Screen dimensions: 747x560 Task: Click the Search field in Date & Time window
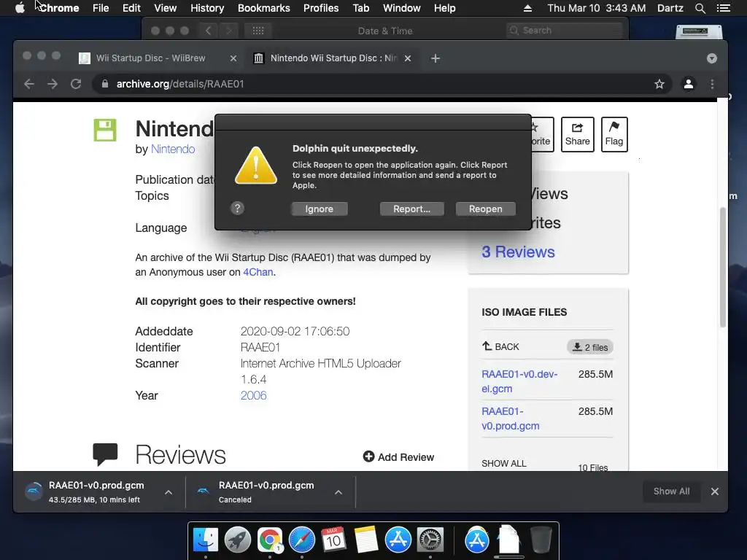pyautogui.click(x=564, y=31)
